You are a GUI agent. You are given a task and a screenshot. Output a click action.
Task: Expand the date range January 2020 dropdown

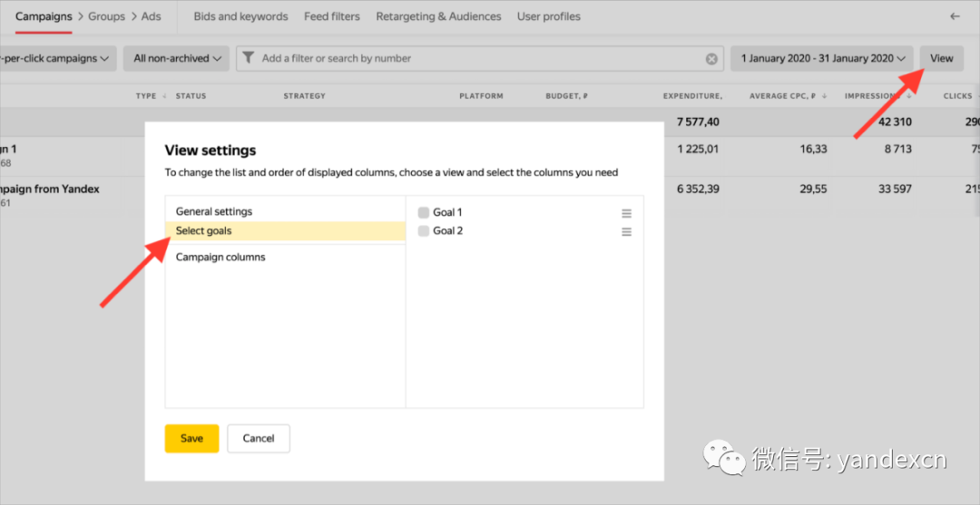(822, 58)
